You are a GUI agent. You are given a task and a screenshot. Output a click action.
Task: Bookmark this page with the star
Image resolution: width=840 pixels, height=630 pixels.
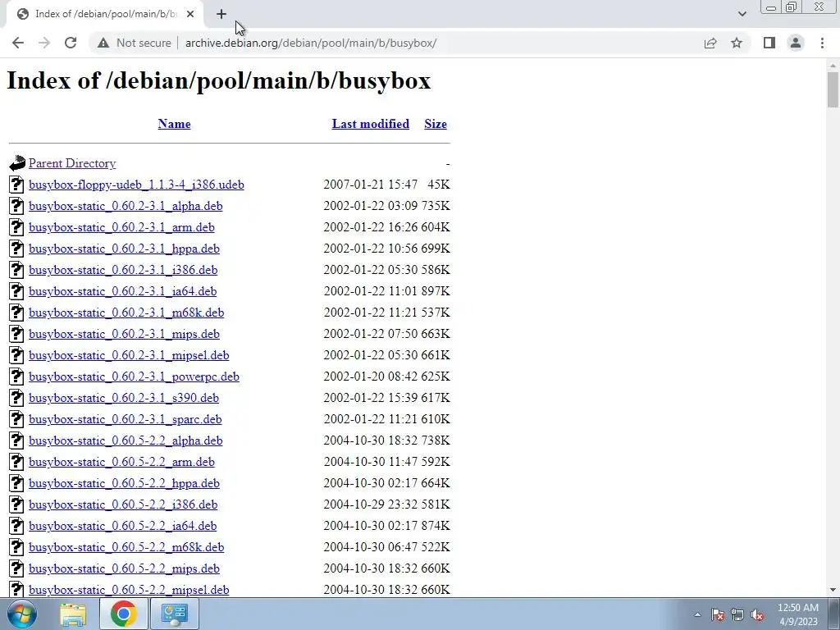[737, 43]
